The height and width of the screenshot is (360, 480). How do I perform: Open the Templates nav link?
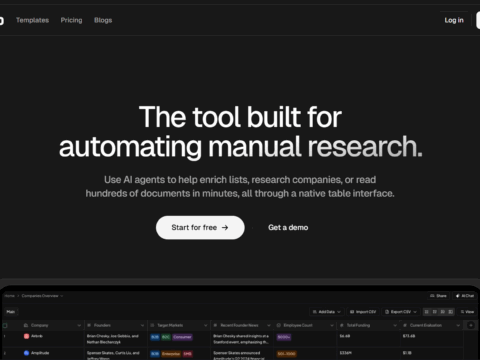pos(32,20)
